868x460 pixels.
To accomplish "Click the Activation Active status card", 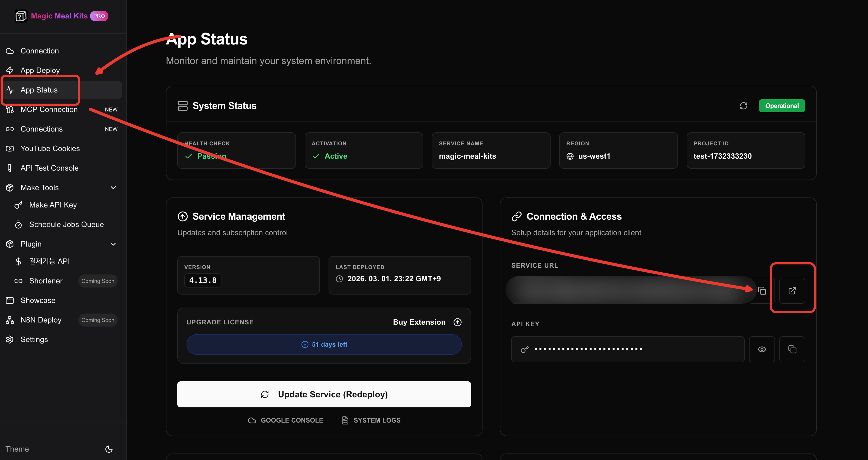I will [364, 151].
